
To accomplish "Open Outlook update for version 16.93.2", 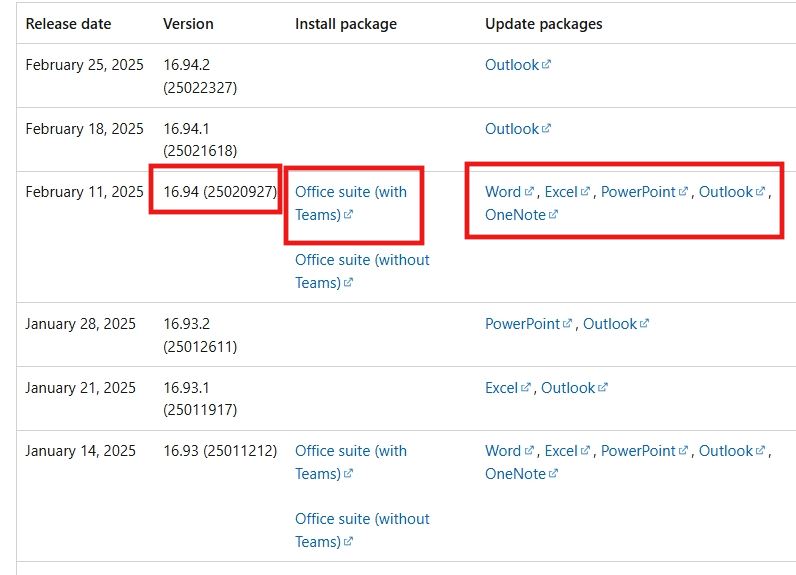I will coord(616,324).
